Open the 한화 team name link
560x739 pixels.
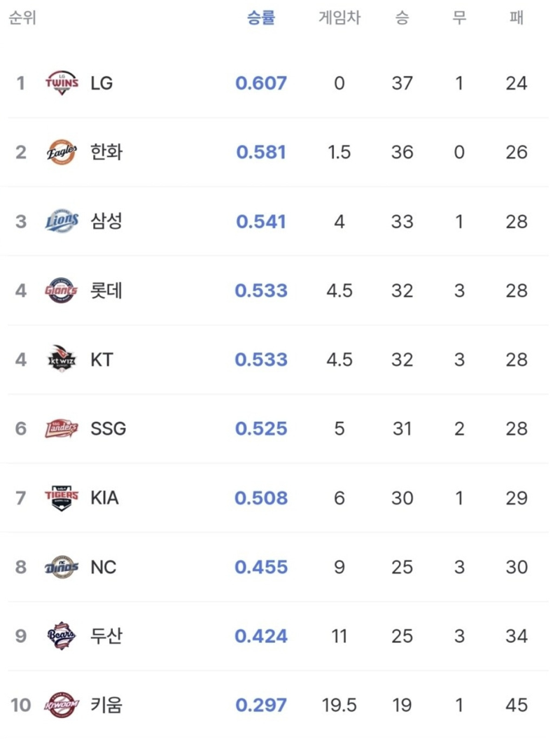(x=106, y=153)
